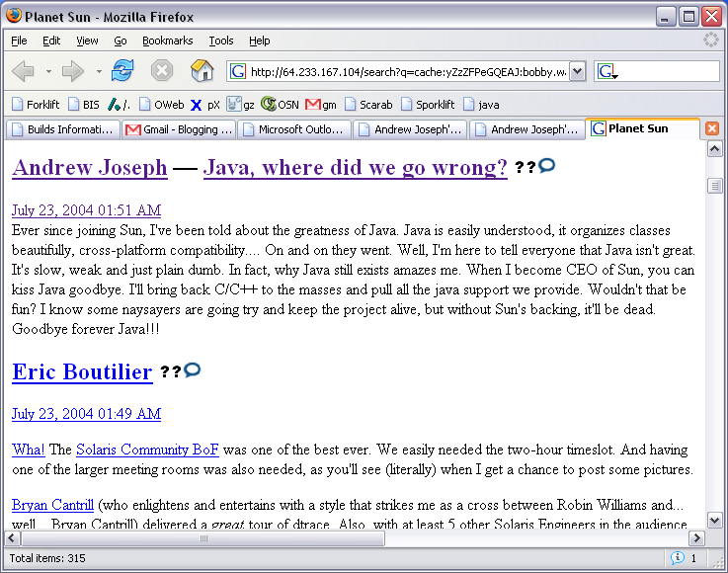This screenshot has height=573, width=728.
Task: Switch to the Builds Informati... tab
Action: click(62, 129)
